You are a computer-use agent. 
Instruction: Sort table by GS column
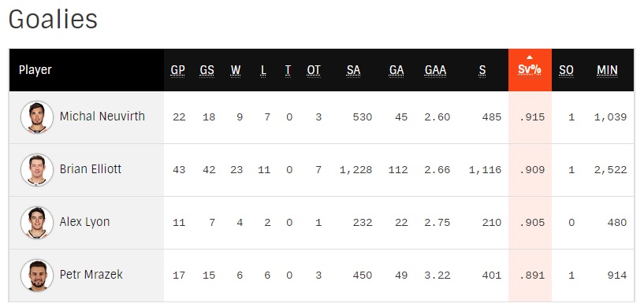pyautogui.click(x=207, y=70)
